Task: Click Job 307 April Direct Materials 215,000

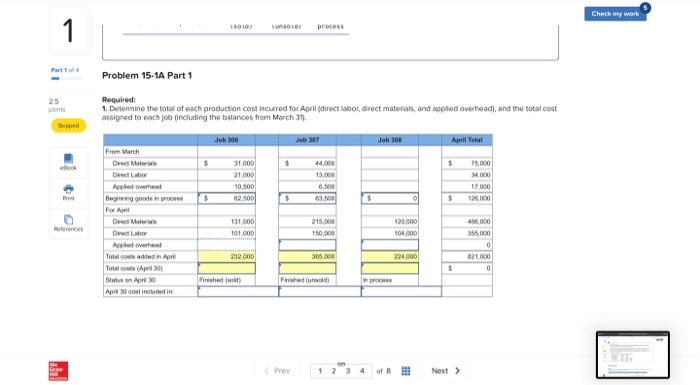Action: (308, 222)
